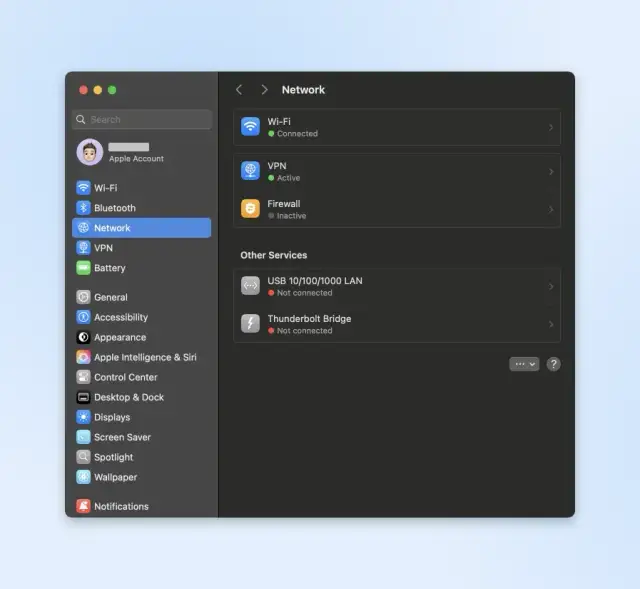Image resolution: width=640 pixels, height=589 pixels.
Task: Open Notifications settings in sidebar
Action: pyautogui.click(x=121, y=506)
